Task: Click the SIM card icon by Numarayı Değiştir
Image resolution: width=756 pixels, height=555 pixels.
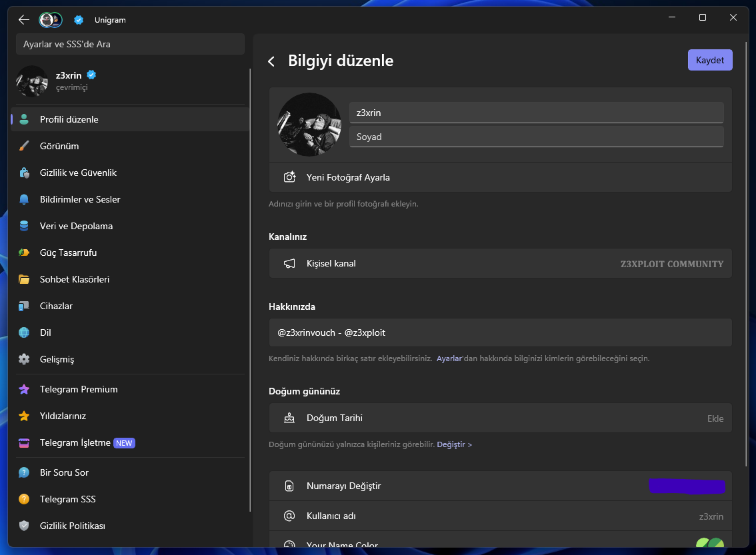Action: pos(289,486)
